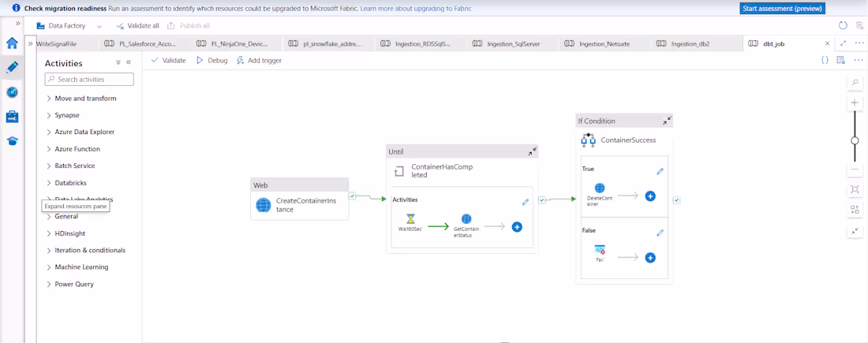Click the zoom in plus icon
868x343 pixels.
855,103
